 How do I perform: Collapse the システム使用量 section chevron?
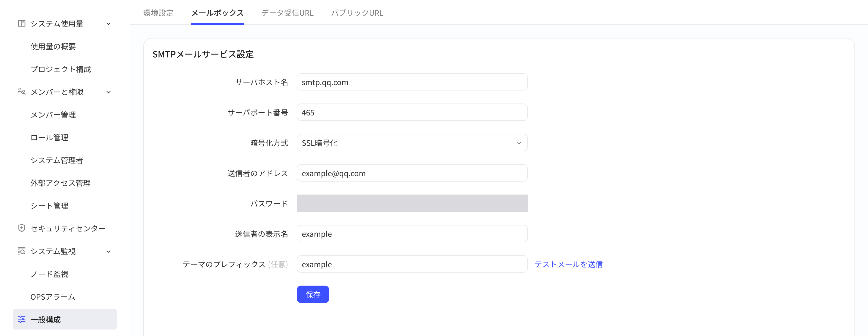108,24
